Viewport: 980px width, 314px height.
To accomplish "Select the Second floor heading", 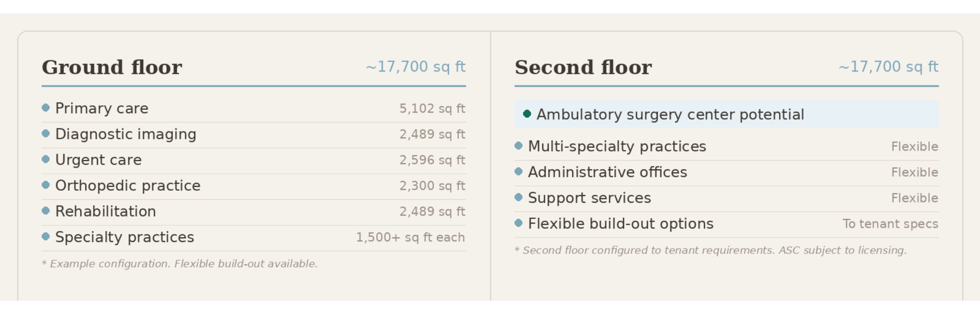I will [583, 67].
